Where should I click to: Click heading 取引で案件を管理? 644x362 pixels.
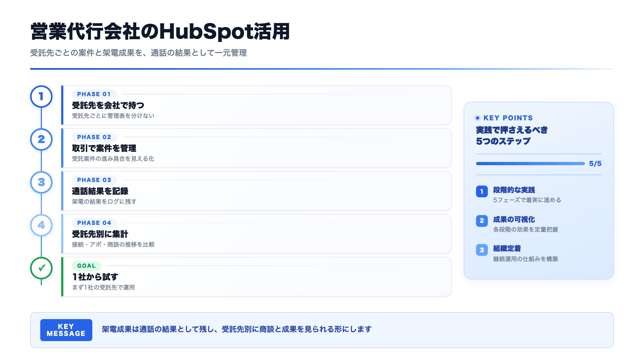click(104, 148)
